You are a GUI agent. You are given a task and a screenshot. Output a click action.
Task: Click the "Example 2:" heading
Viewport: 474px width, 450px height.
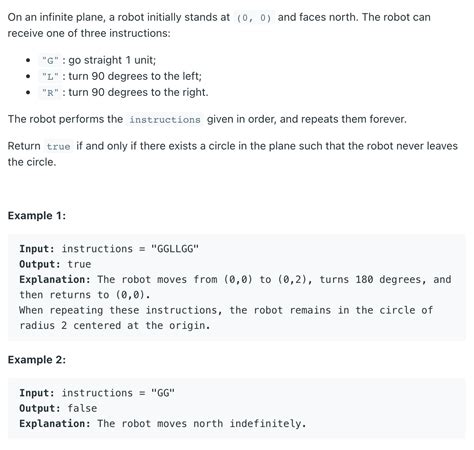(37, 360)
